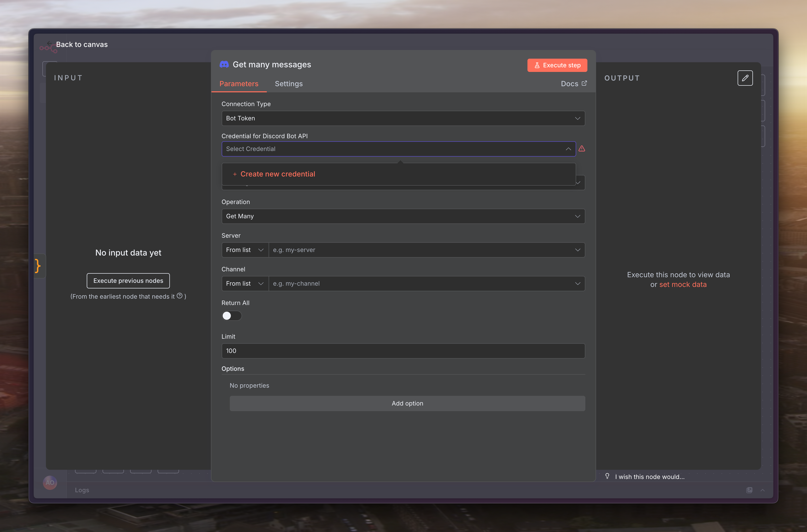The image size is (807, 532).
Task: Click the help icon beside earliest node text
Action: point(180,296)
